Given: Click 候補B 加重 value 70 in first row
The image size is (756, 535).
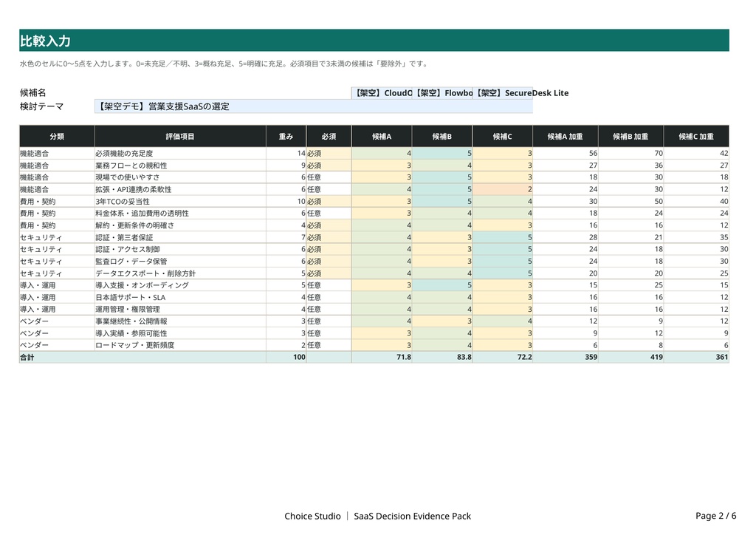Looking at the screenshot, I should tap(630, 154).
